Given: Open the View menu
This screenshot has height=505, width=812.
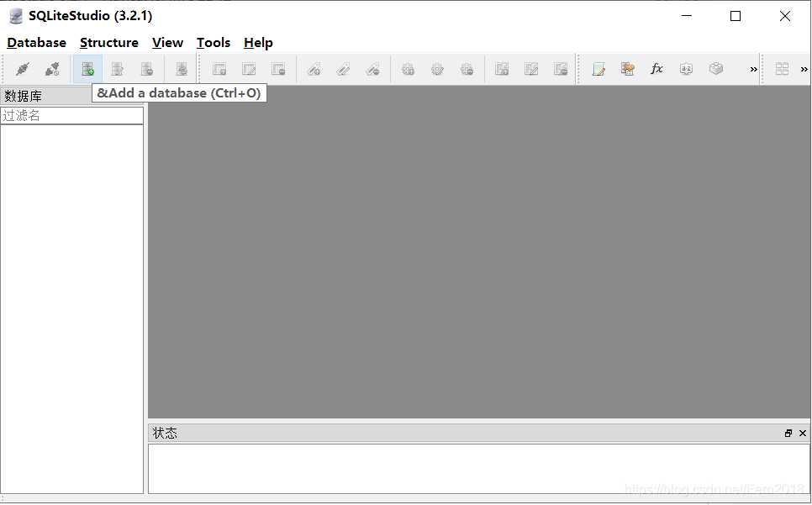Looking at the screenshot, I should [x=167, y=42].
